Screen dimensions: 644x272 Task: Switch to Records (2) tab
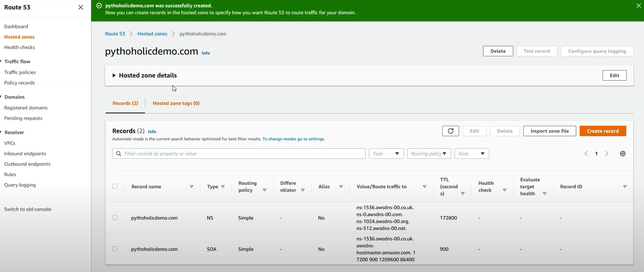125,103
